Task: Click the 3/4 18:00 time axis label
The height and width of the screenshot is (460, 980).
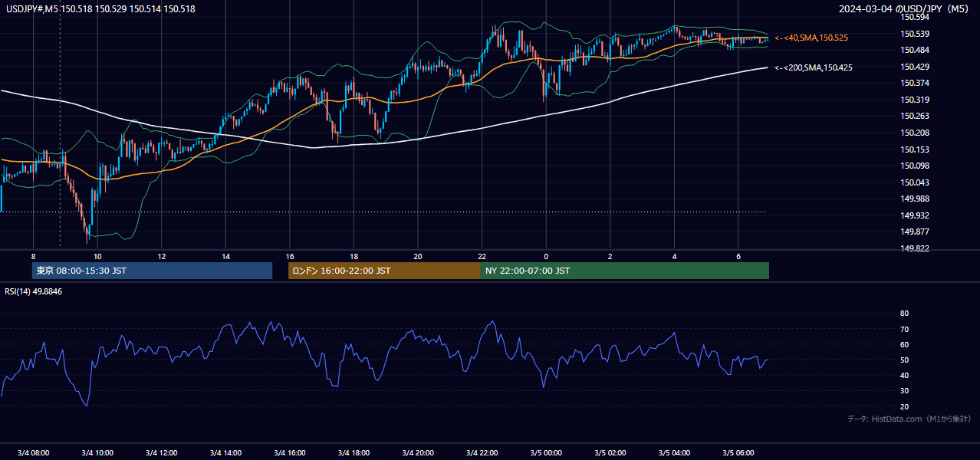Action: click(x=354, y=452)
